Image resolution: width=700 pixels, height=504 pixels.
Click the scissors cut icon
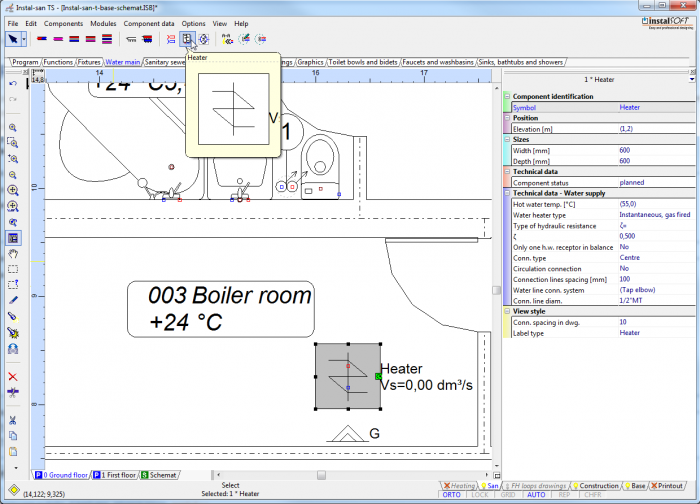(12, 420)
